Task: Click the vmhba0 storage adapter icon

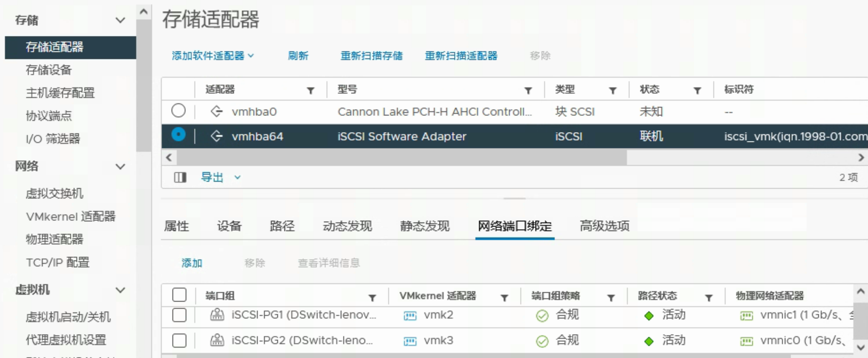Action: point(216,111)
